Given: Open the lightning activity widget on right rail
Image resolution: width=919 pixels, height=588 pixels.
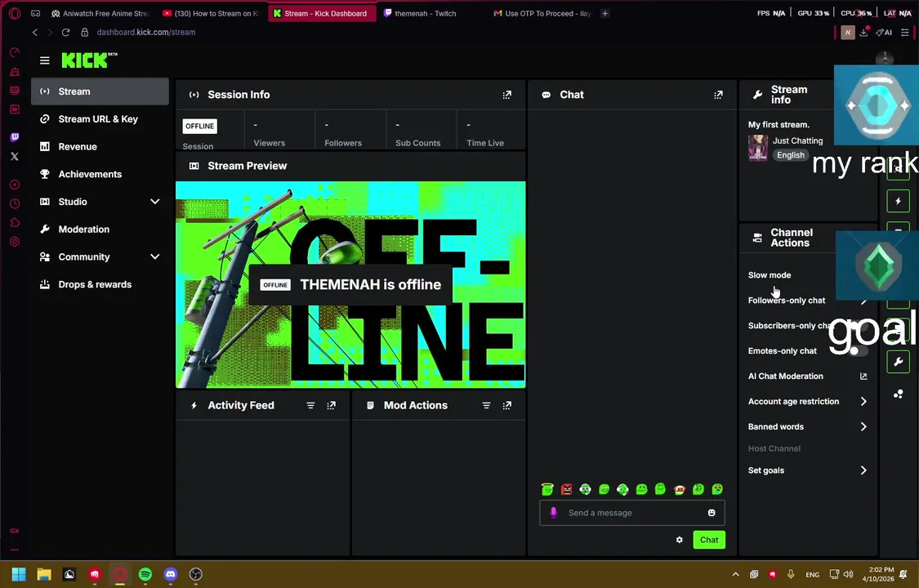Looking at the screenshot, I should coord(898,201).
